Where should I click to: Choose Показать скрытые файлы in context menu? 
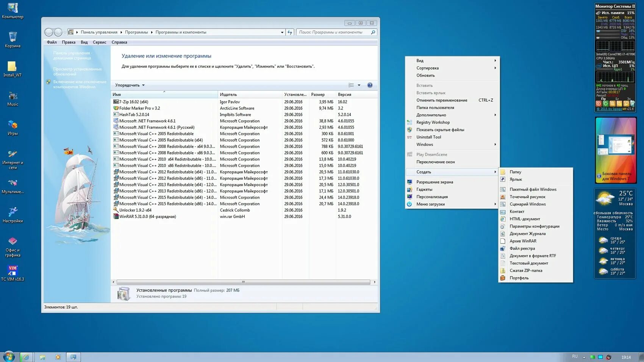(x=453, y=130)
